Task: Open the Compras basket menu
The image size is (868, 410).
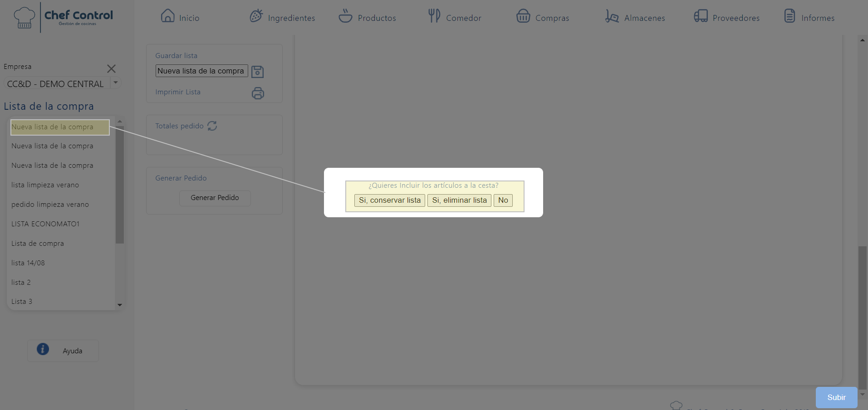Action: [543, 17]
